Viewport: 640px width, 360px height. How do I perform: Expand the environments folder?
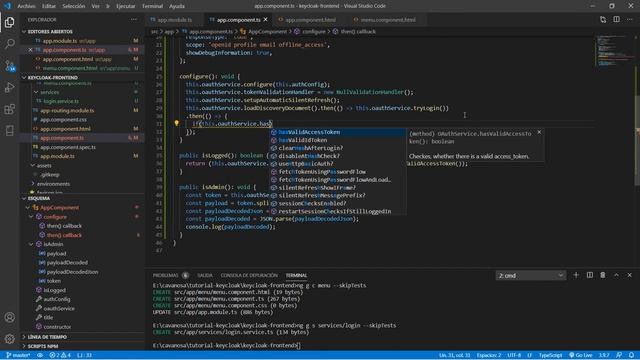33,184
